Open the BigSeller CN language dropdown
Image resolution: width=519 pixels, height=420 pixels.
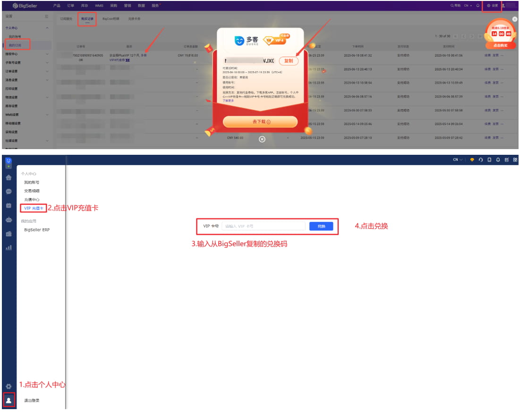point(468,6)
